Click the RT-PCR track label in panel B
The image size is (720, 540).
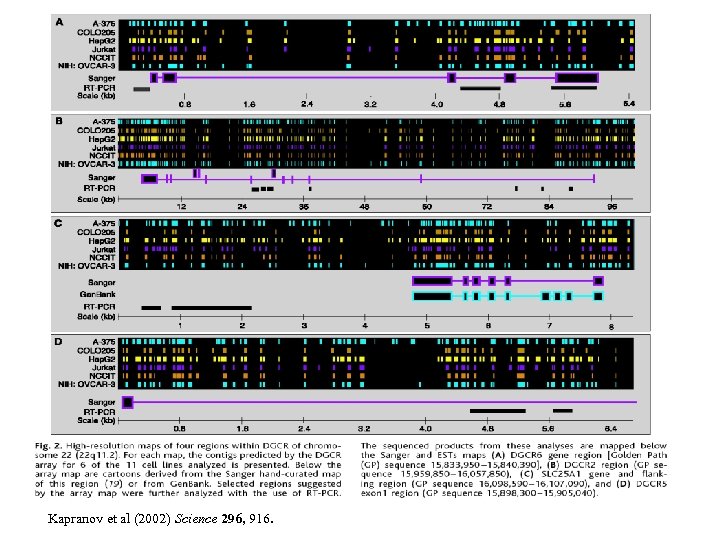100,188
